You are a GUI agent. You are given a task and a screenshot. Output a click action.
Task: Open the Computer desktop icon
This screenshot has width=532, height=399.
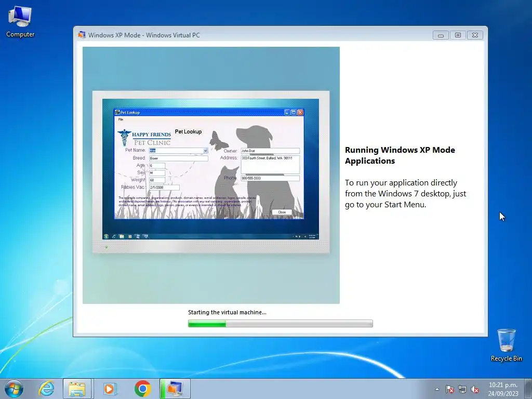(x=20, y=22)
